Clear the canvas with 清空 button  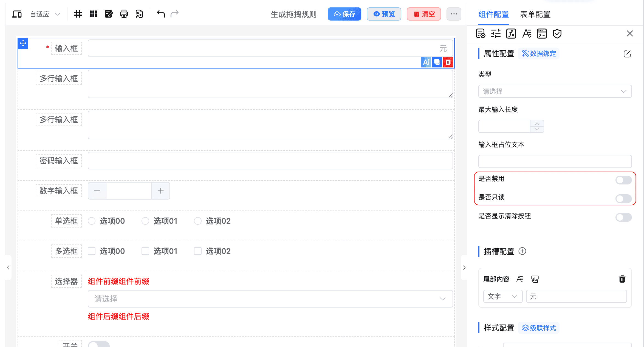[x=424, y=14]
